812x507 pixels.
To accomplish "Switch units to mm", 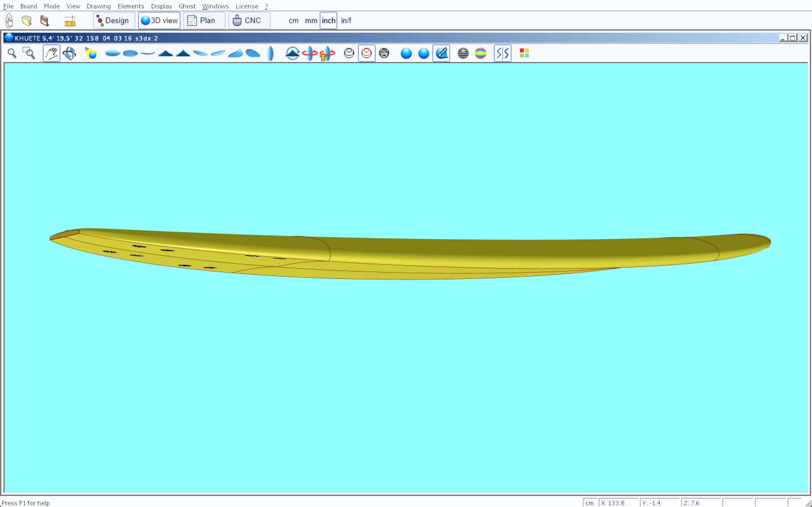I will point(311,21).
